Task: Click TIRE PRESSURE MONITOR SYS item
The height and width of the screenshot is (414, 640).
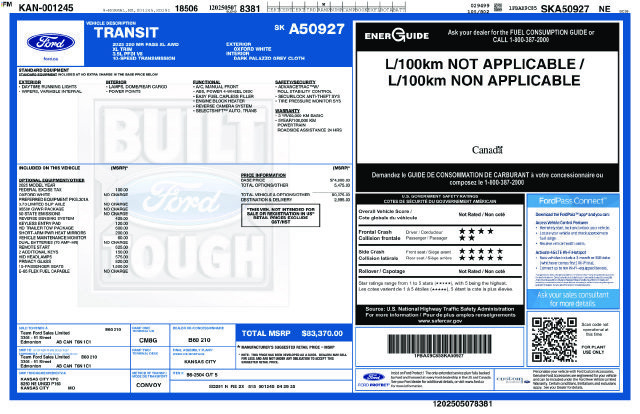Action: (308, 101)
